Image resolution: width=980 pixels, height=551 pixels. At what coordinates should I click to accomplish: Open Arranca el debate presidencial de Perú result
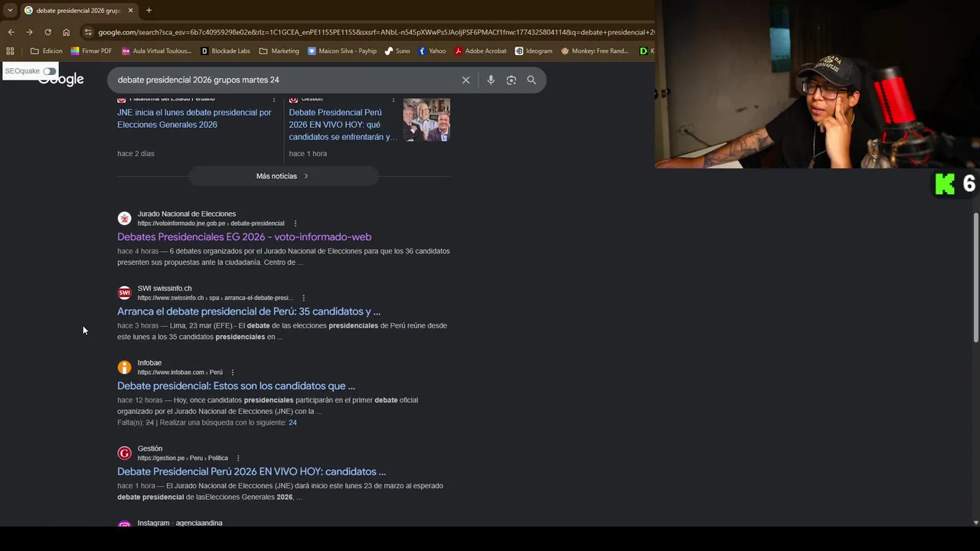pos(249,311)
